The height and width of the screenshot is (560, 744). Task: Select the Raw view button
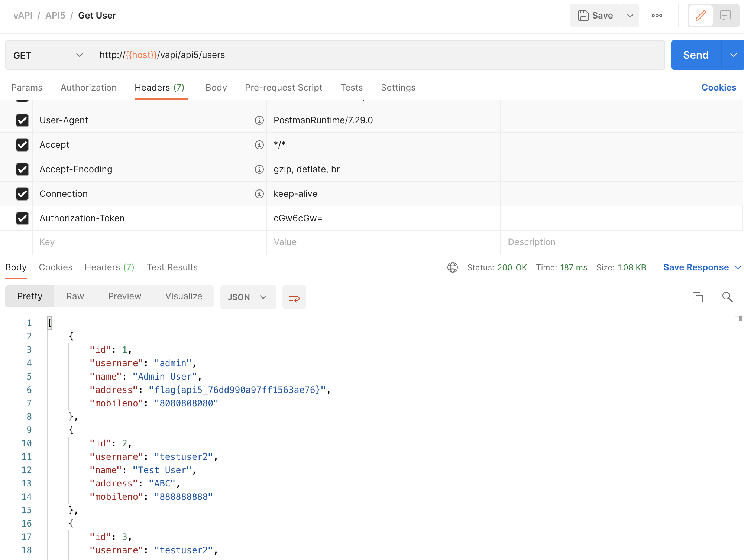point(75,296)
